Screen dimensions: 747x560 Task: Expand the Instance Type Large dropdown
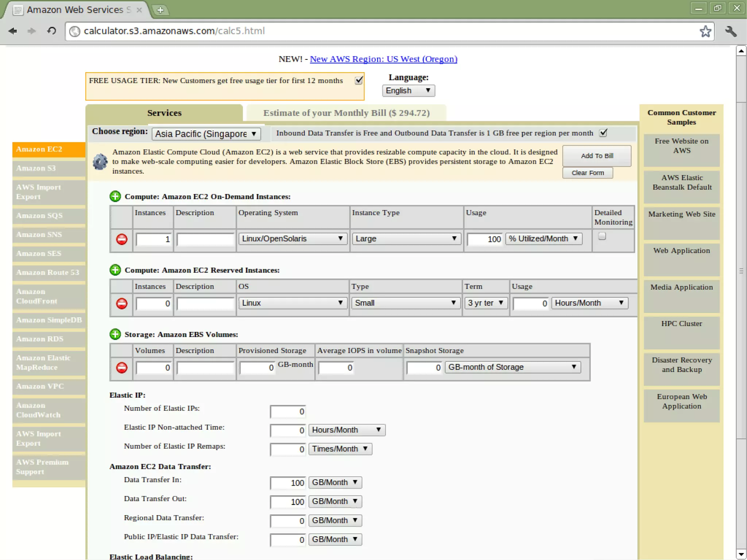(x=406, y=239)
